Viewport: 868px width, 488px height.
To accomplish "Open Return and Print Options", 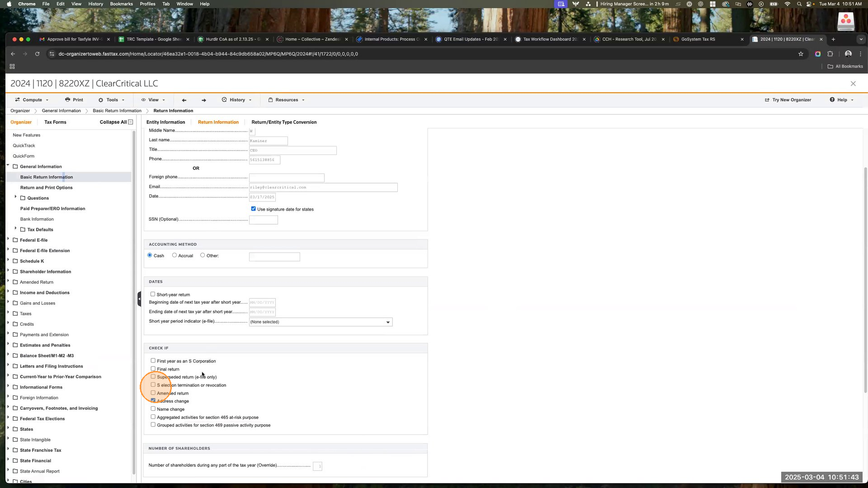I will [x=46, y=188].
